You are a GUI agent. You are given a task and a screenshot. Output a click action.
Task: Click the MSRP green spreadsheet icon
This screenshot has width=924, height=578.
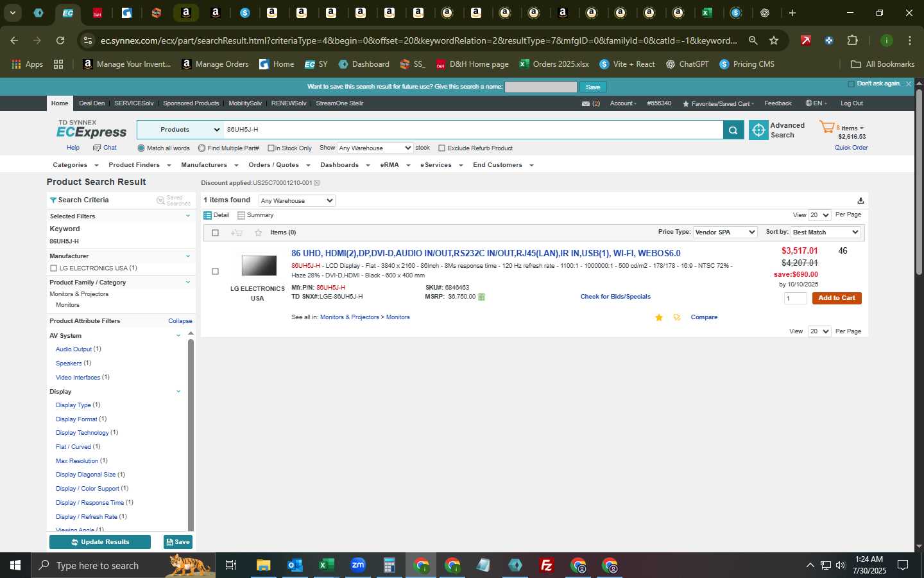(482, 297)
